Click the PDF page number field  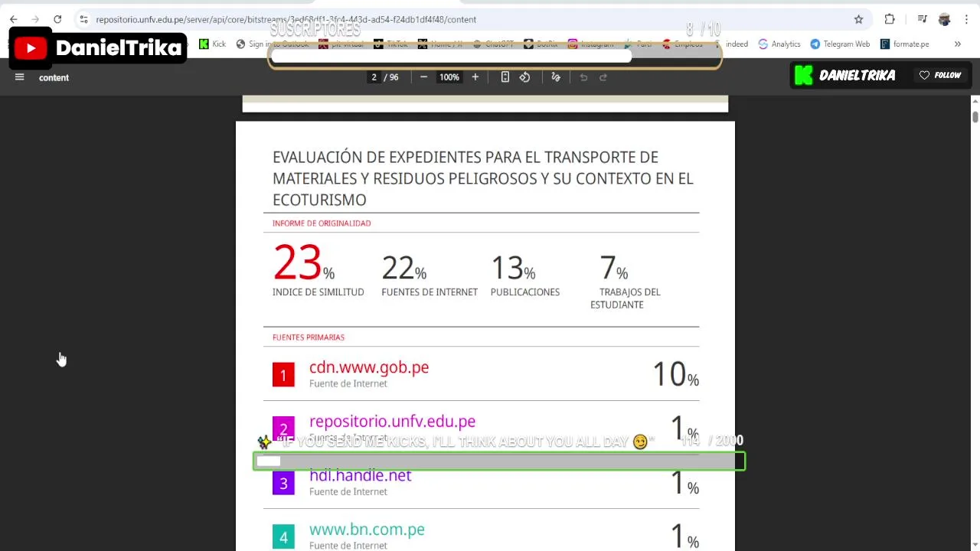pos(374,77)
